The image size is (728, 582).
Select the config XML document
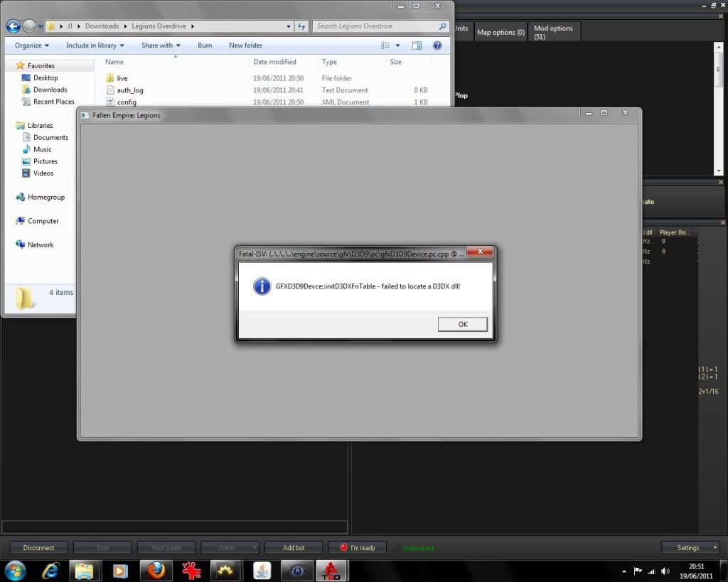point(127,102)
